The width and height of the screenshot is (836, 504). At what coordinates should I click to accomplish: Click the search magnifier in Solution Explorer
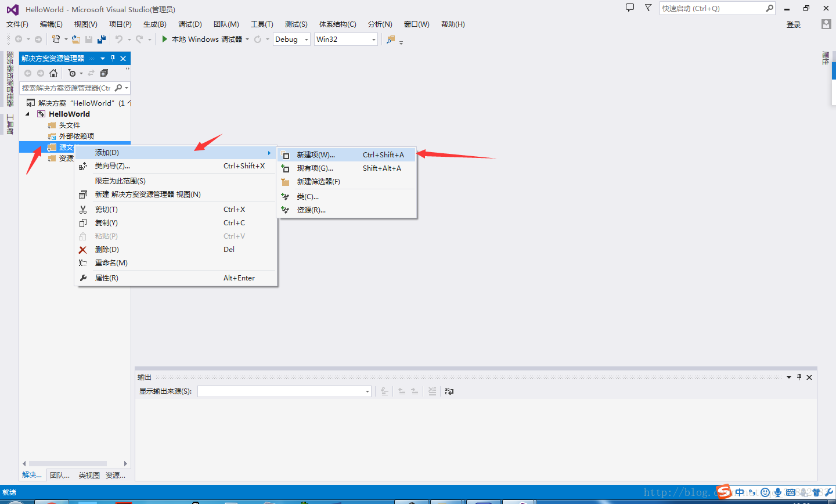[x=118, y=88]
